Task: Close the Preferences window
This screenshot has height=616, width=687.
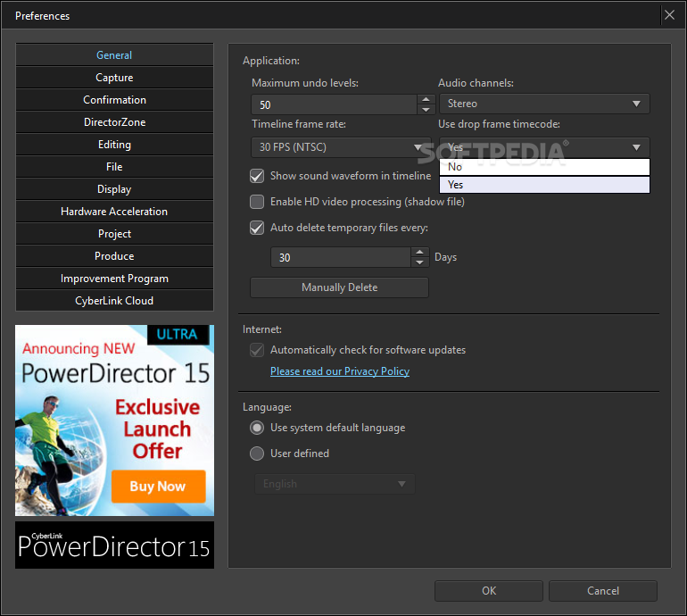Action: [669, 15]
